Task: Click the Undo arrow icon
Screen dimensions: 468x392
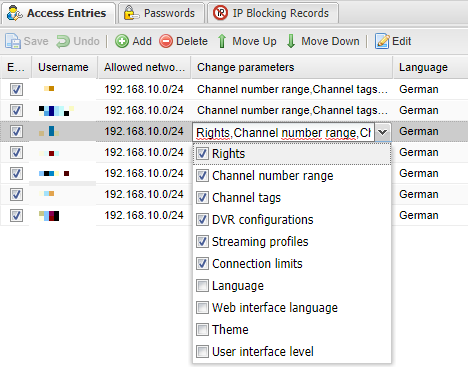Action: point(63,41)
